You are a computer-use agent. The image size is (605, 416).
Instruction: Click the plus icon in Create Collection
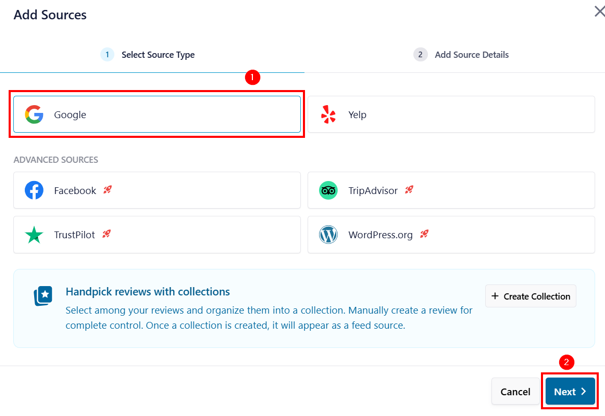click(495, 296)
